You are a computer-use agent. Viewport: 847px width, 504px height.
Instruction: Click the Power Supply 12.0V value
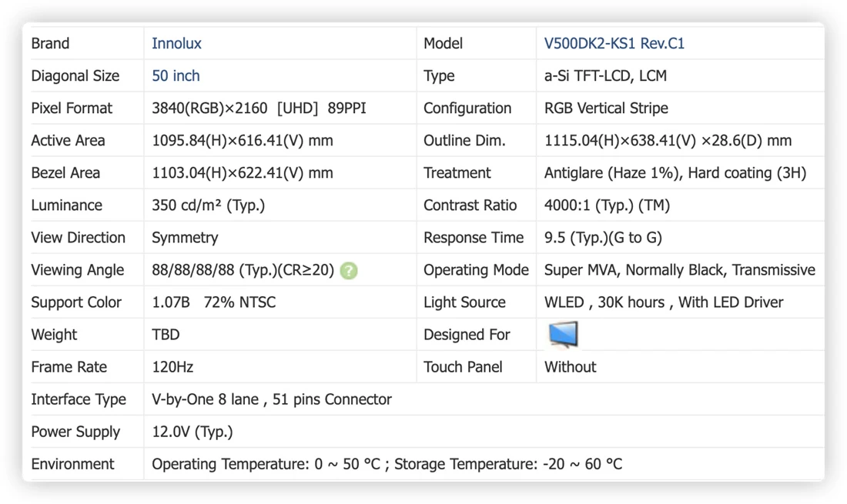(x=192, y=432)
